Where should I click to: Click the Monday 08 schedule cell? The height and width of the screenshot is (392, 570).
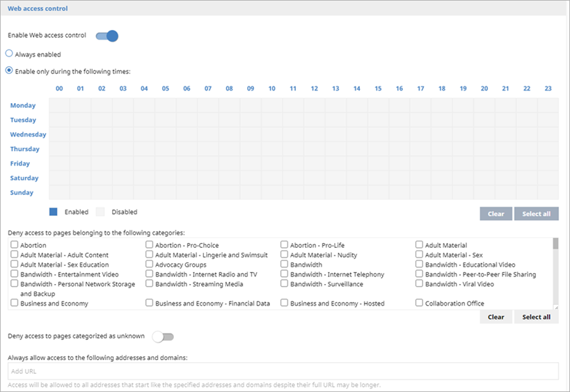pyautogui.click(x=230, y=105)
